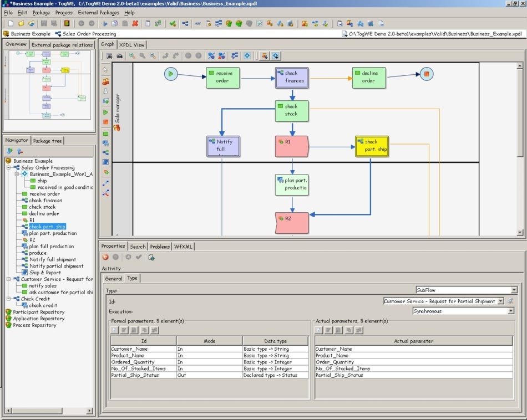Select the participant tool in the graph palette

point(105,82)
